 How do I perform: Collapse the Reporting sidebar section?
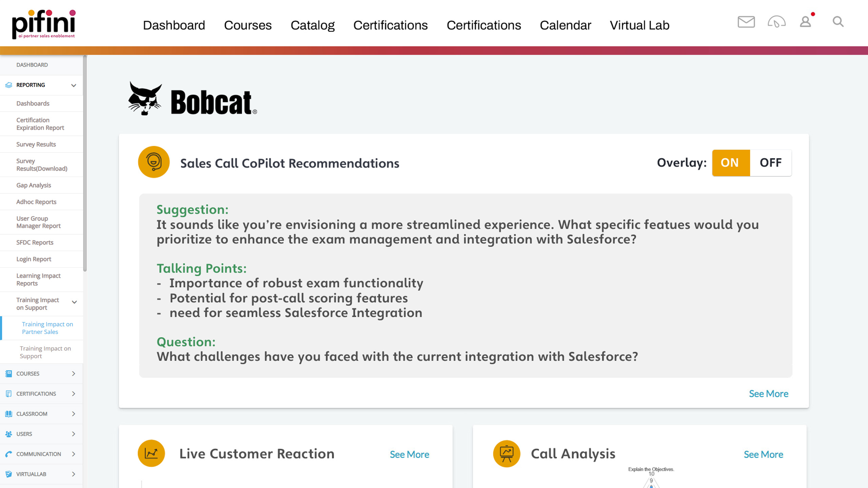[74, 85]
